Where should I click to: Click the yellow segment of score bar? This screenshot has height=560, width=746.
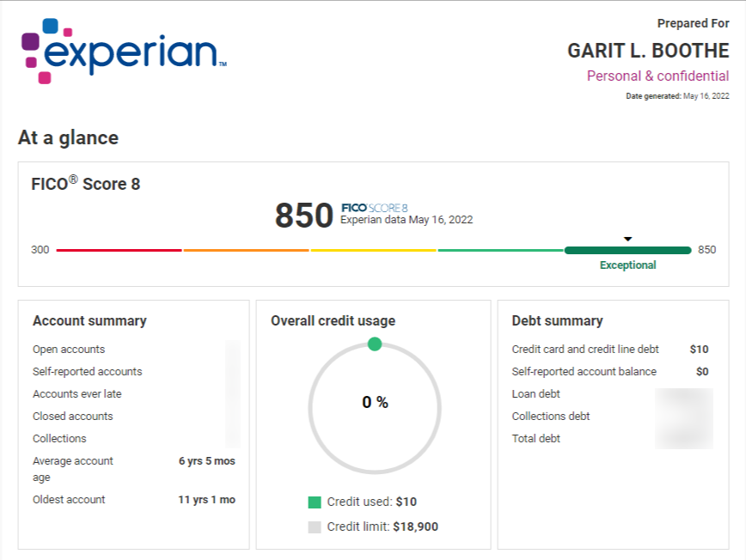[374, 250]
